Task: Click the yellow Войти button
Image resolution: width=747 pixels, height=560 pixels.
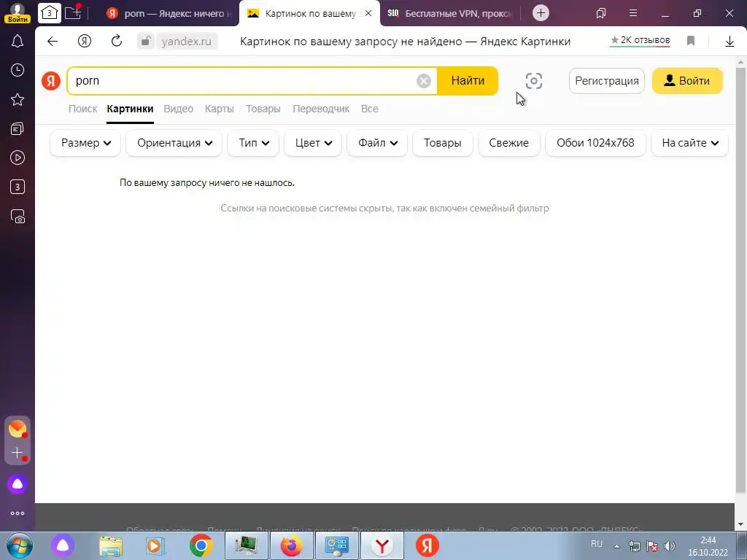Action: [687, 81]
